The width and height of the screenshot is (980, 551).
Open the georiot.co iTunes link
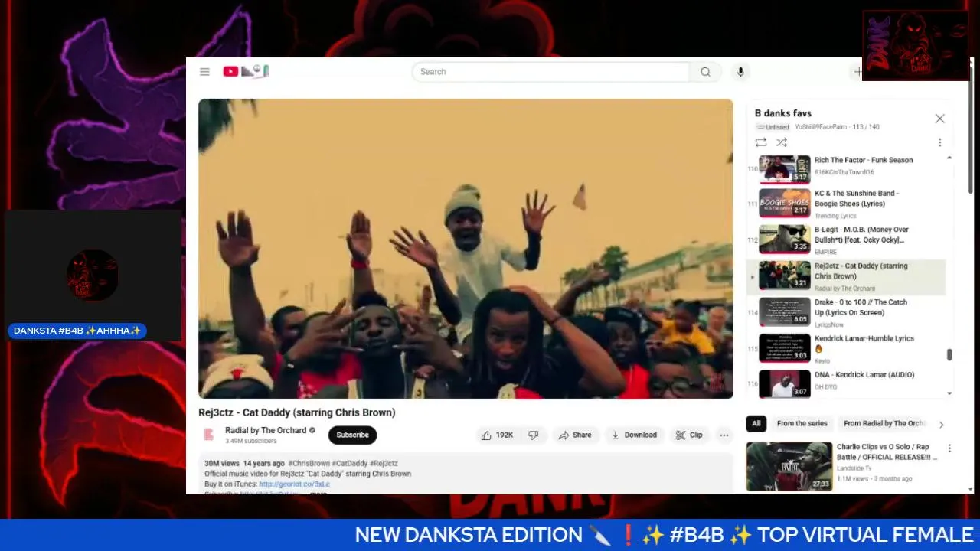pos(294,484)
